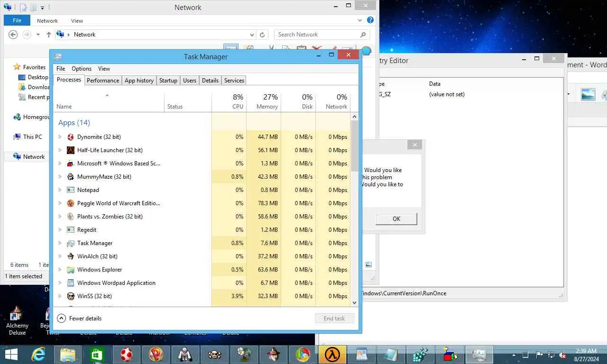Viewport: 607px width, 364px height.
Task: Click the MummyMaze row icon
Action: [x=70, y=177]
